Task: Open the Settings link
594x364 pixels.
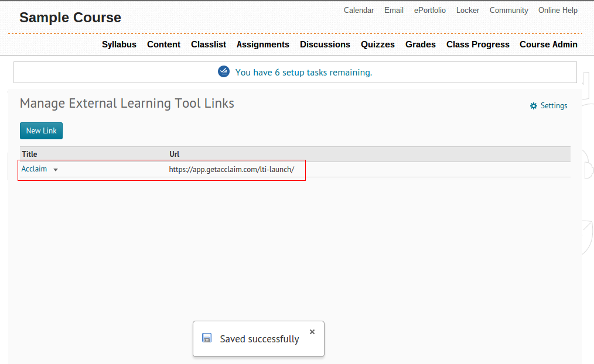Action: 554,106
